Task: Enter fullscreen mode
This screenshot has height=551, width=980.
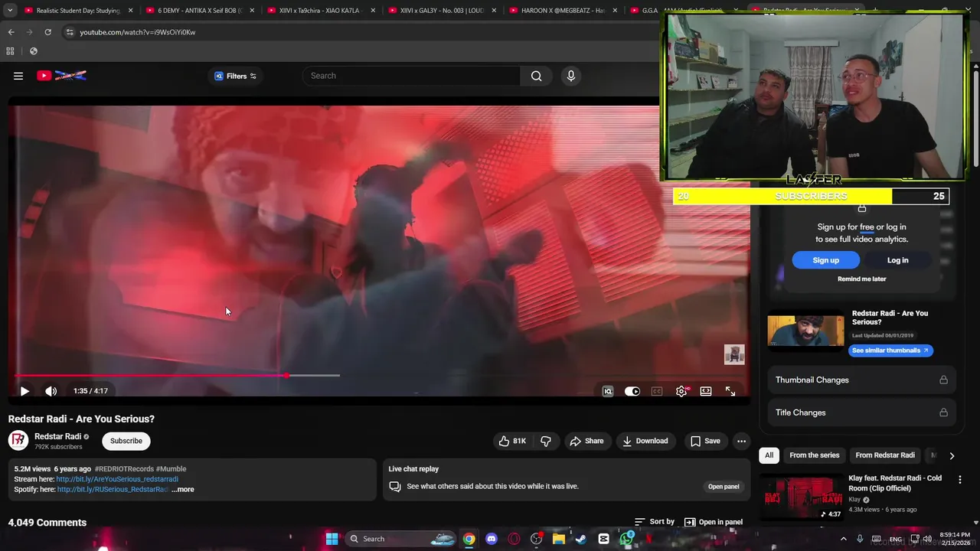Action: click(x=730, y=391)
